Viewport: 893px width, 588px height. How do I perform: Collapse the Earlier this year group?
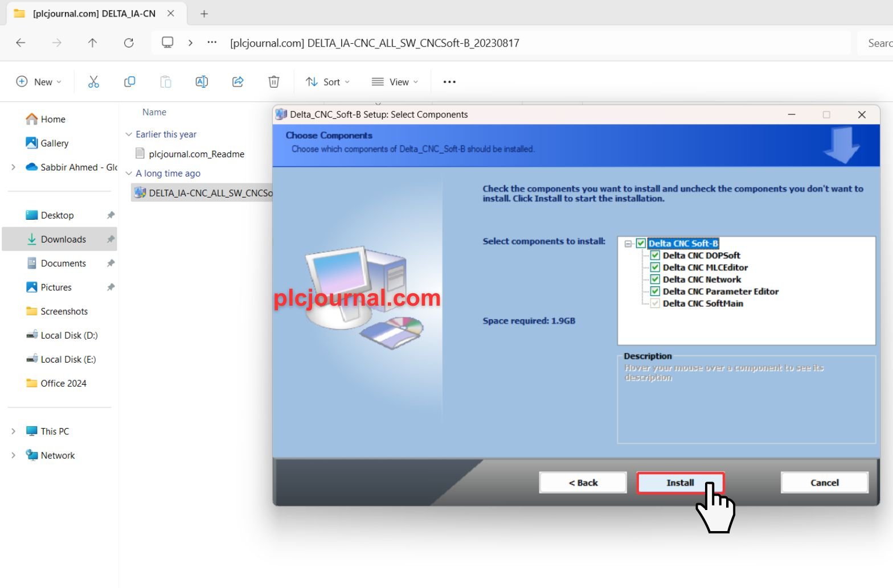(x=129, y=134)
